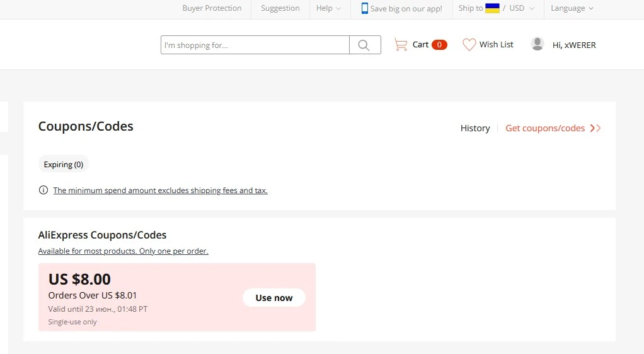Click the Wish List heart icon
The height and width of the screenshot is (354, 644).
point(469,44)
